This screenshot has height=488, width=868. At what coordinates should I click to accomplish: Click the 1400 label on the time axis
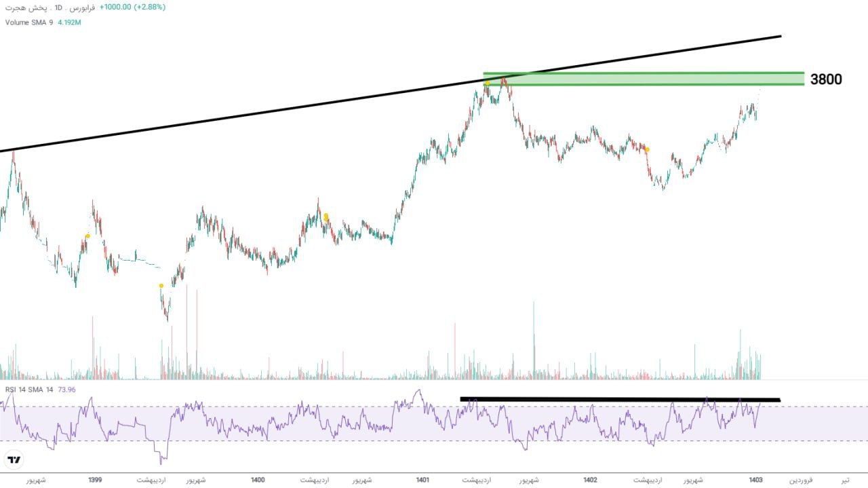click(258, 480)
